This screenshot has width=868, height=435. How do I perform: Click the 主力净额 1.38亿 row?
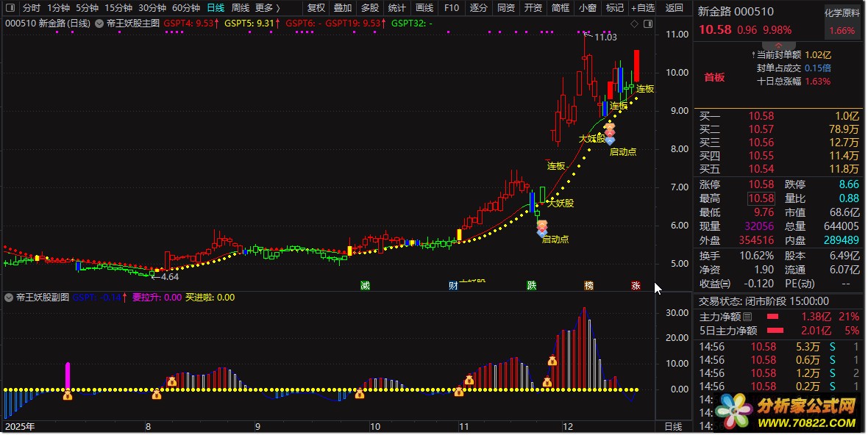778,317
